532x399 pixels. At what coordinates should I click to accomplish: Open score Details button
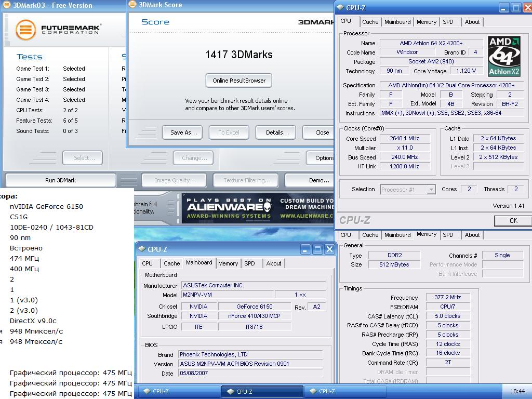coord(276,132)
